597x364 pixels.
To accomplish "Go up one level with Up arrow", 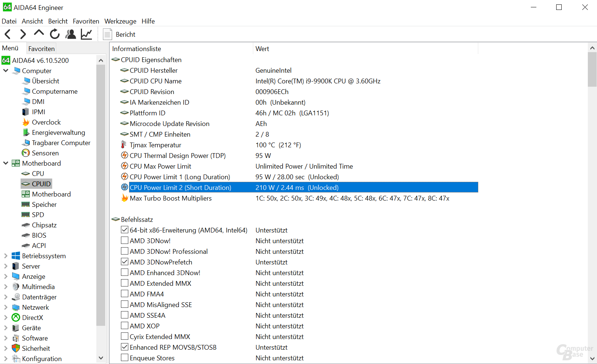I will 39,33.
